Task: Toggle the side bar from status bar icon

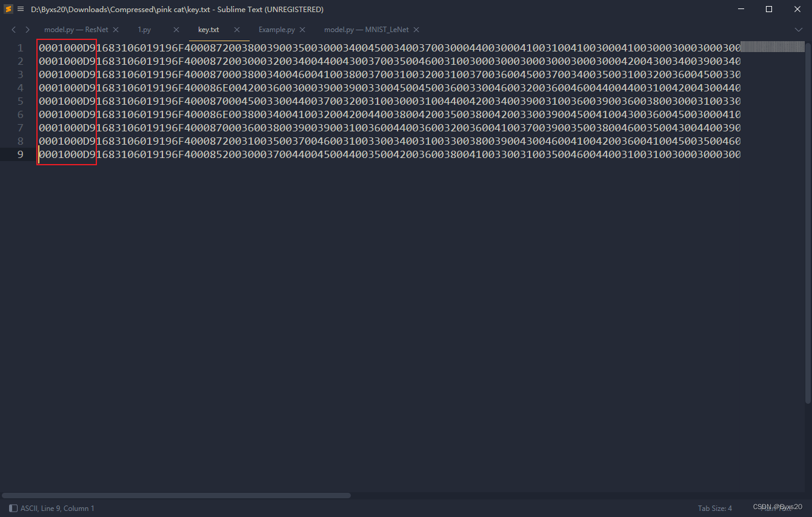Action: point(13,509)
